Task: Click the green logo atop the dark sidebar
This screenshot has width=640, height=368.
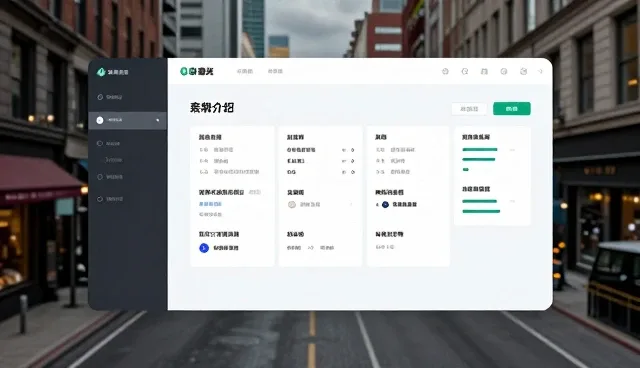Action: [x=101, y=72]
